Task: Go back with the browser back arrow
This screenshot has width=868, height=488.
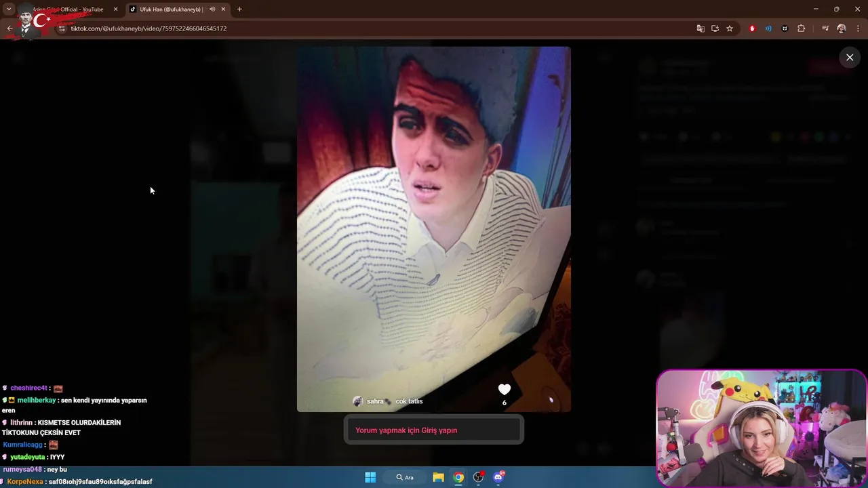Action: pyautogui.click(x=9, y=28)
